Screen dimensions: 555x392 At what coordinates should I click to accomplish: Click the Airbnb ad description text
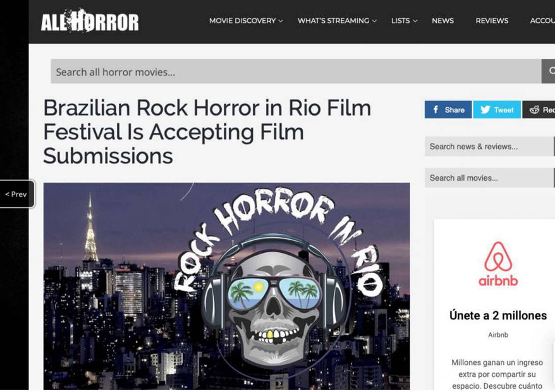[497, 374]
